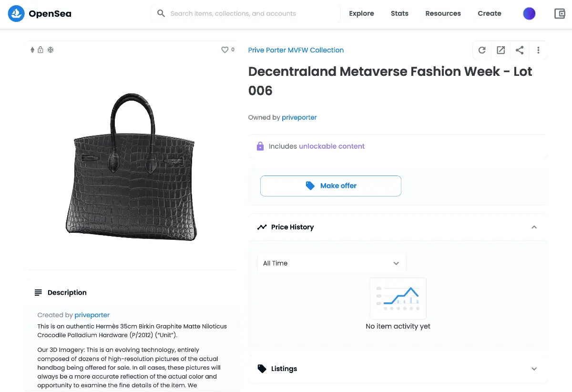This screenshot has width=572, height=392.
Task: Open Prive Porter MVFW Collection link
Action: 296,50
